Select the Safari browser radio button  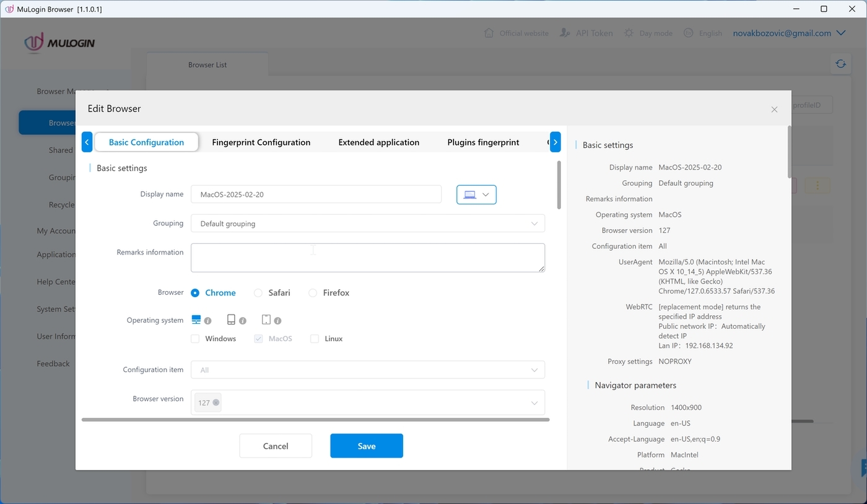[258, 293]
